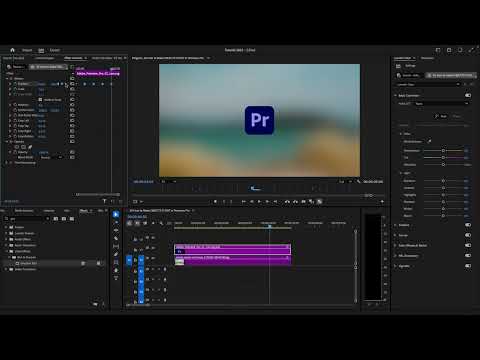Collapse the Light subsection

401,173
